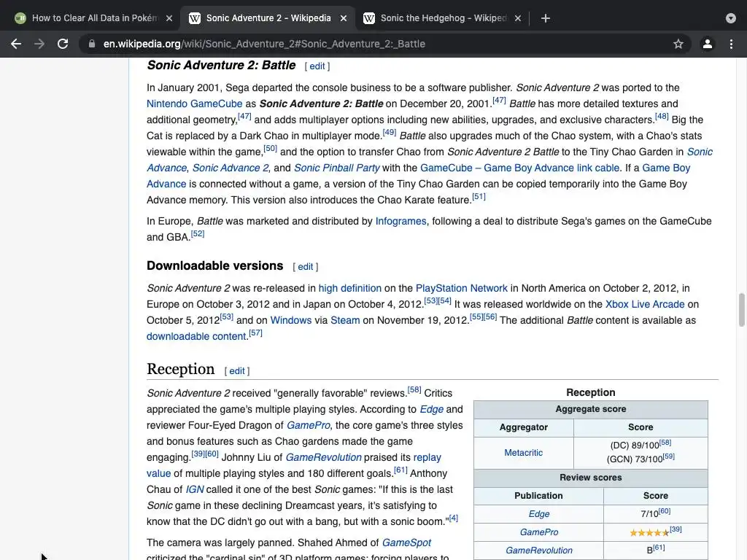
Task: Open GamePro link in review scores table
Action: pos(539,532)
